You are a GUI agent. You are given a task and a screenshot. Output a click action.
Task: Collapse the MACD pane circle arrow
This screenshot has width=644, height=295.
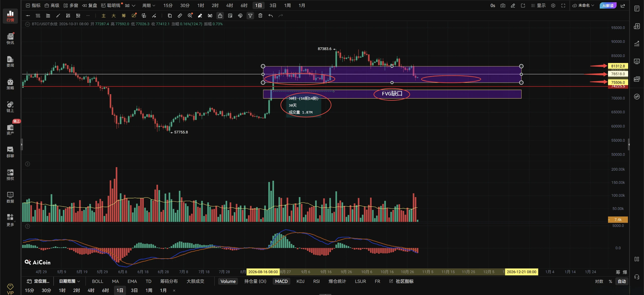[x=28, y=226]
